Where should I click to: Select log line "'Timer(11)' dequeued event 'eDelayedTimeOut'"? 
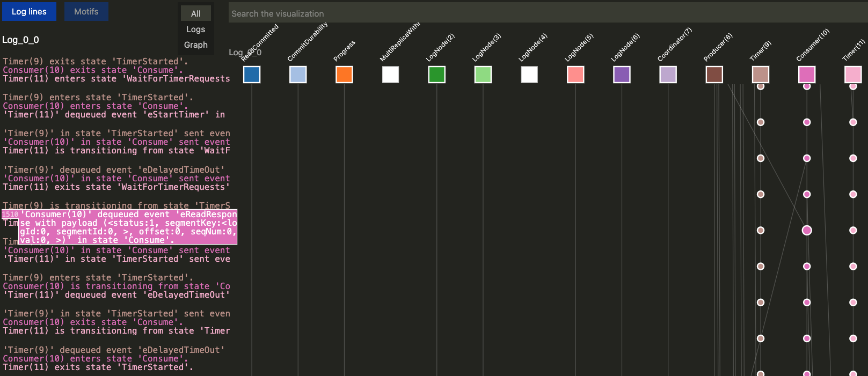pyautogui.click(x=116, y=294)
